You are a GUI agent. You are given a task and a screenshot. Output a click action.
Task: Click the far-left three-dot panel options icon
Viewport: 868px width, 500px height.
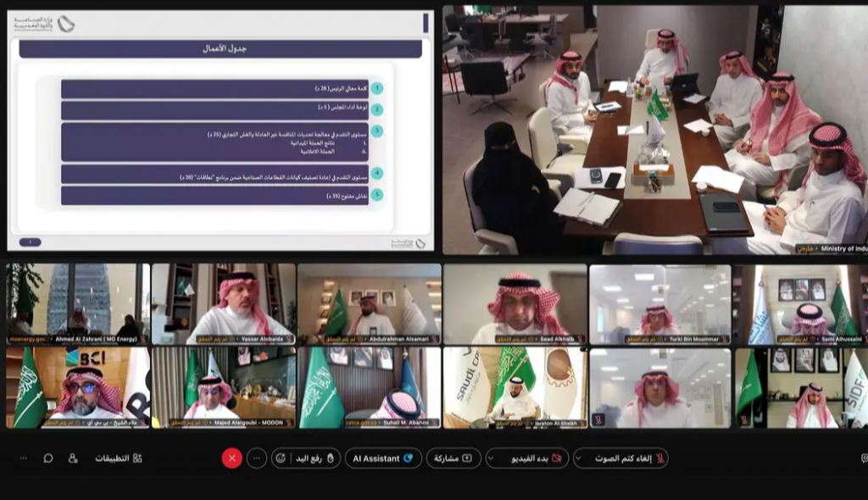pos(23,458)
